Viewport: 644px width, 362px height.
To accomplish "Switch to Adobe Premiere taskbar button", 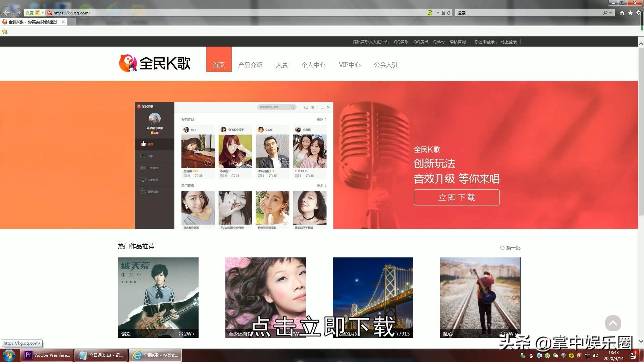I will click(x=47, y=355).
